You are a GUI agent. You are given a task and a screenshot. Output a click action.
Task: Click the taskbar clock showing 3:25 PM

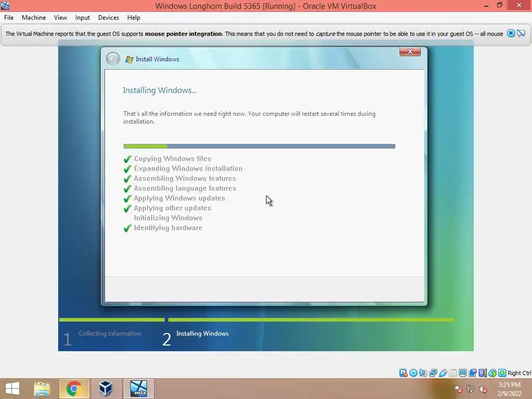tap(509, 389)
